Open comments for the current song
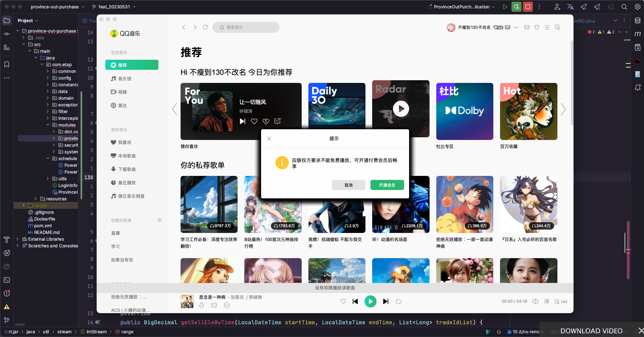 pos(214,305)
